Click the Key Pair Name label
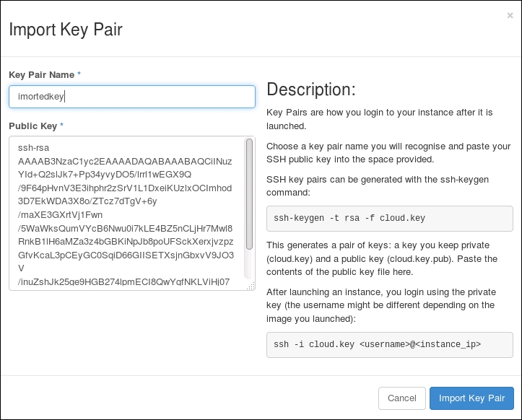This screenshot has height=420, width=522. pos(42,75)
